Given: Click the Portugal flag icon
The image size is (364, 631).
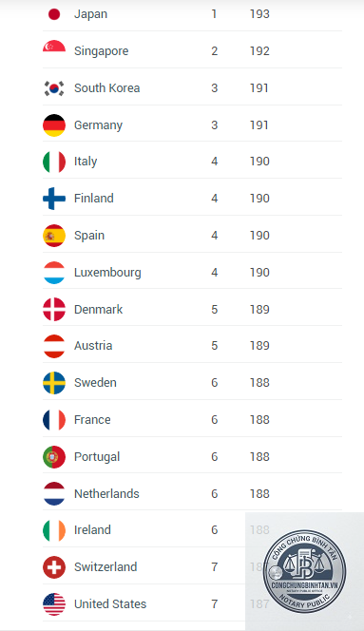Looking at the screenshot, I should tap(54, 457).
